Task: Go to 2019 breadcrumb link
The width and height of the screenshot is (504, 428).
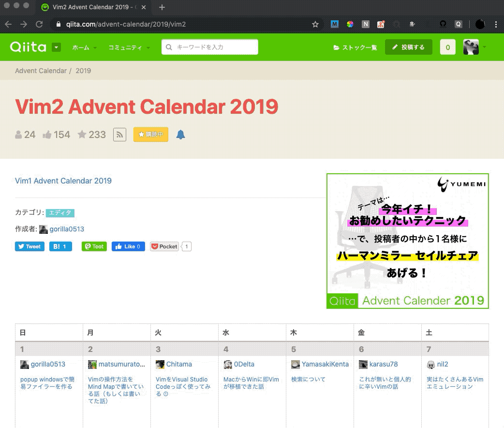Action: pos(83,71)
